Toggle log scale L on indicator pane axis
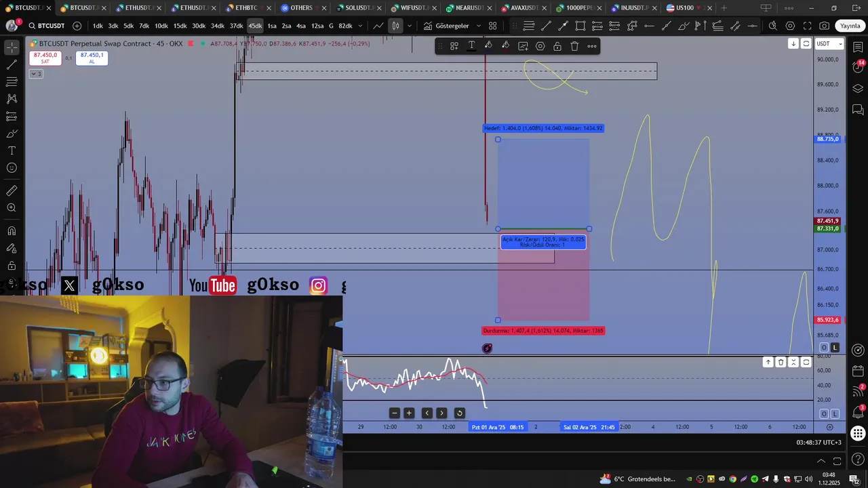This screenshot has height=488, width=868. (835, 414)
